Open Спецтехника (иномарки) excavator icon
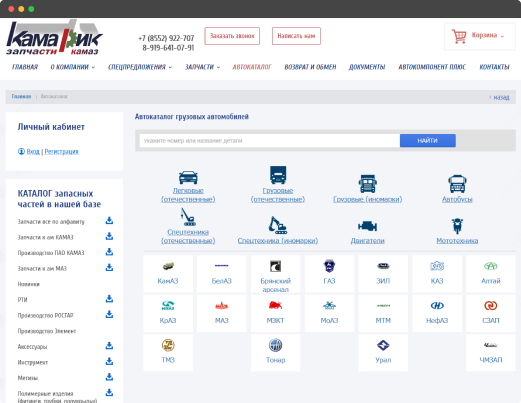 pos(278,225)
